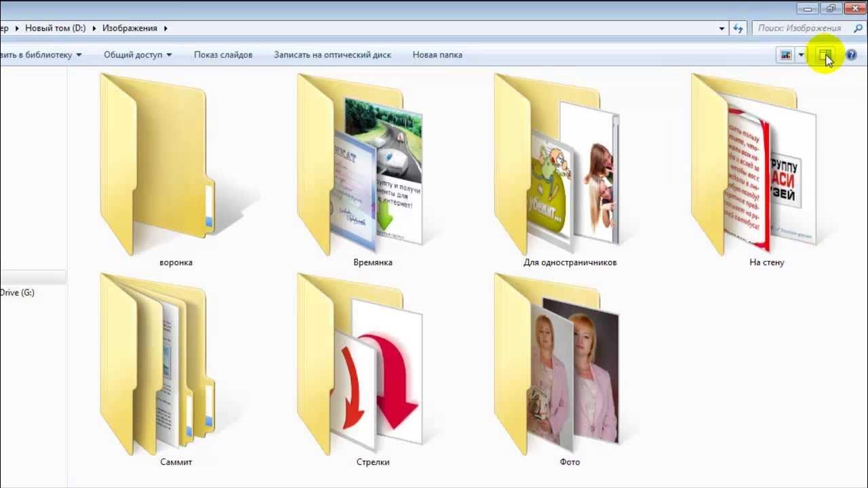The height and width of the screenshot is (488, 868).
Task: Toggle the preview pane button
Action: pos(825,55)
